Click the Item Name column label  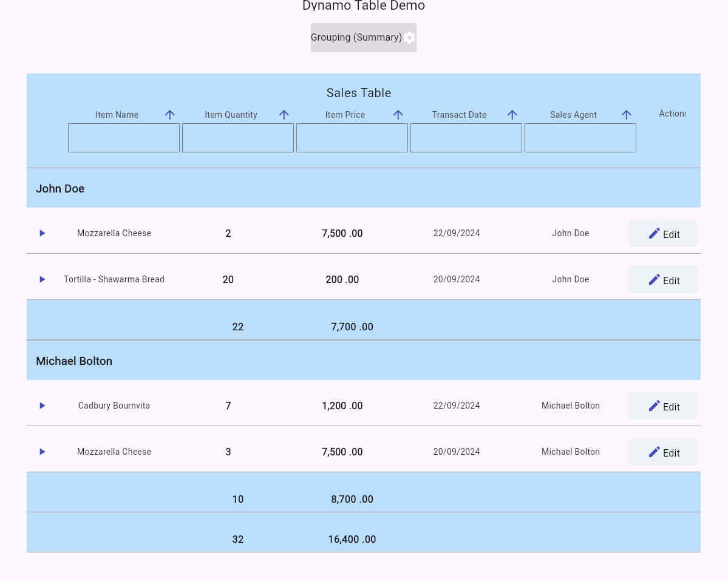point(117,115)
